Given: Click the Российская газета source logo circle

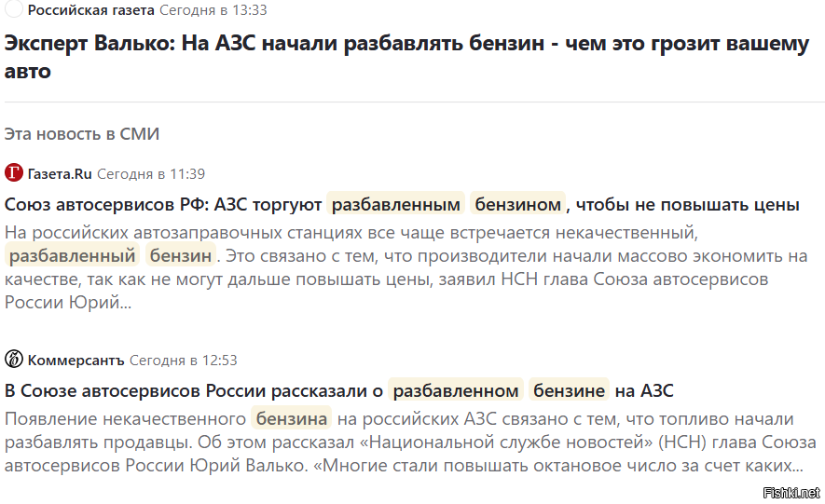Looking at the screenshot, I should [x=13, y=10].
